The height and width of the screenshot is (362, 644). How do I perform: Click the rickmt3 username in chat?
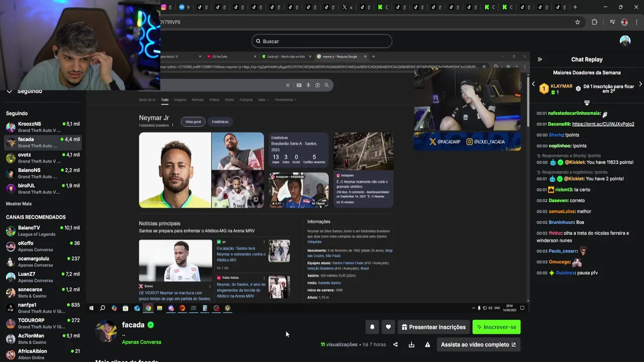(563, 190)
